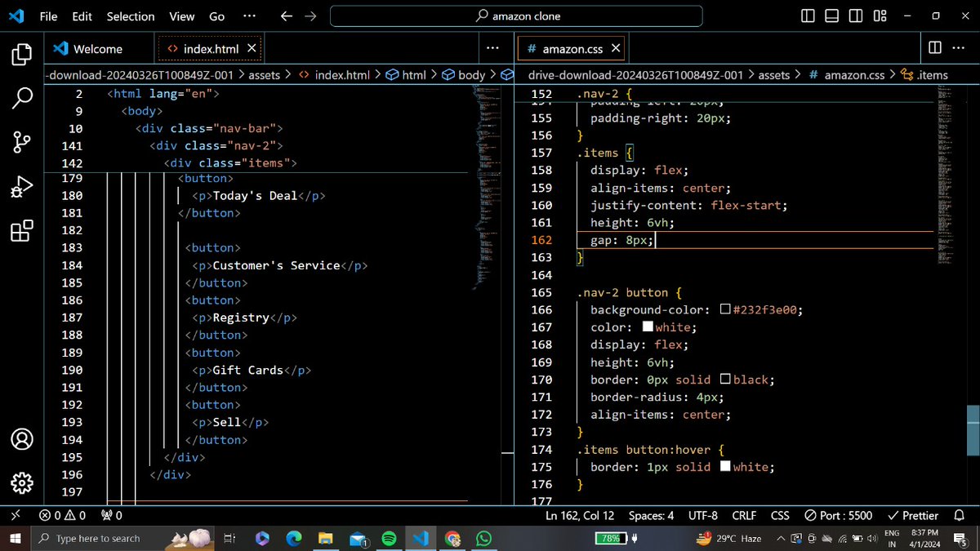Open body breadcrumb in left editor
This screenshot has width=980, height=551.
pos(464,74)
